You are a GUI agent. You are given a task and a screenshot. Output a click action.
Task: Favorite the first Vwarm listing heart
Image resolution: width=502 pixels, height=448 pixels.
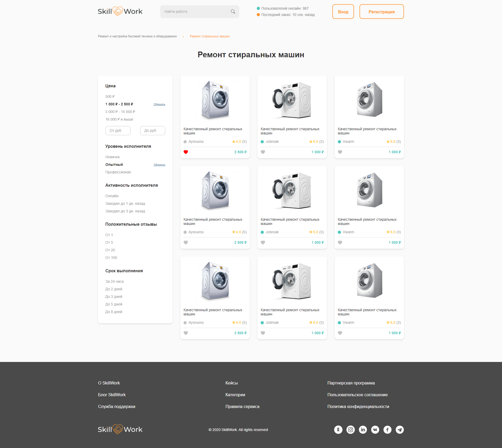click(x=340, y=152)
